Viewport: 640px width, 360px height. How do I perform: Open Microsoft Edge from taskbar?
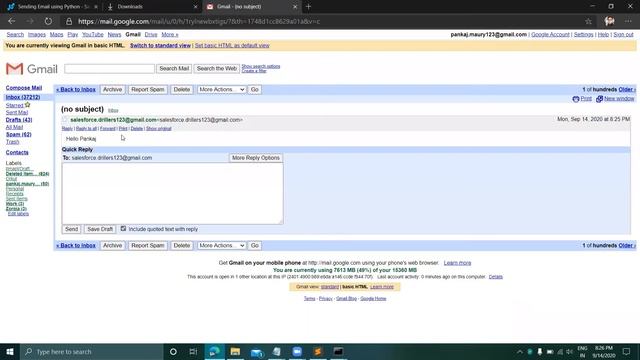[215, 351]
